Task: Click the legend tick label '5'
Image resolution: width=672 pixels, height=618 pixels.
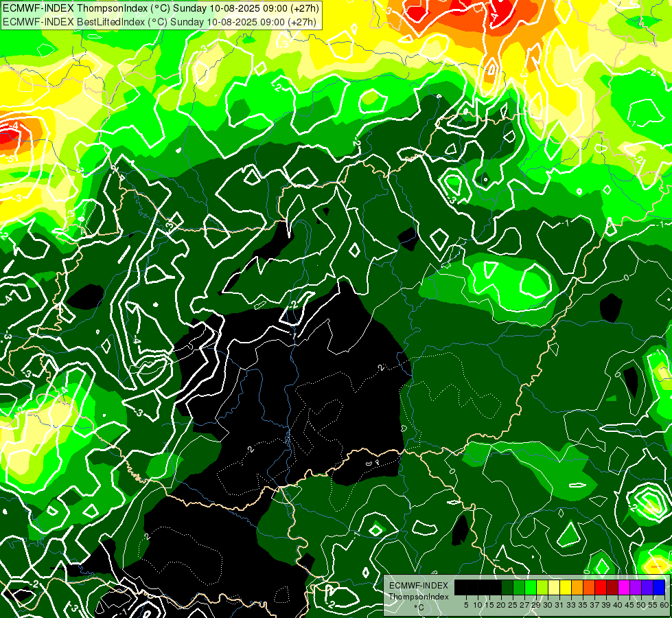Action: (466, 605)
